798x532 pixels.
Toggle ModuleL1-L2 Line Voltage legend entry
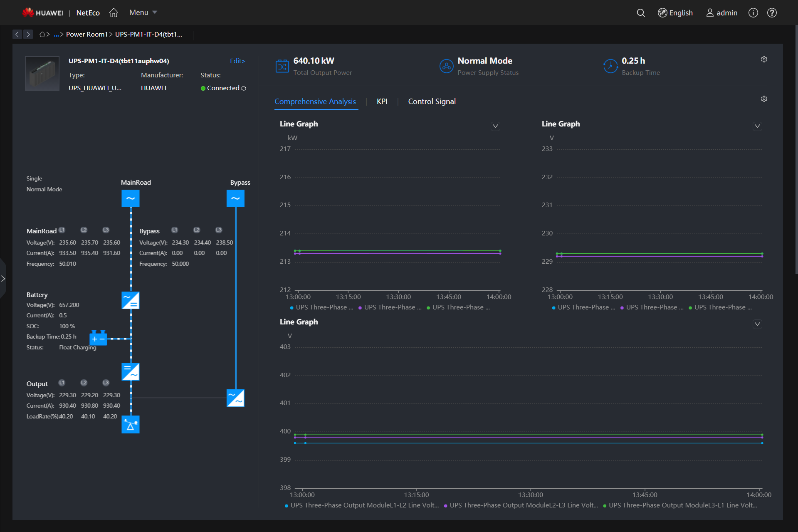(x=361, y=505)
